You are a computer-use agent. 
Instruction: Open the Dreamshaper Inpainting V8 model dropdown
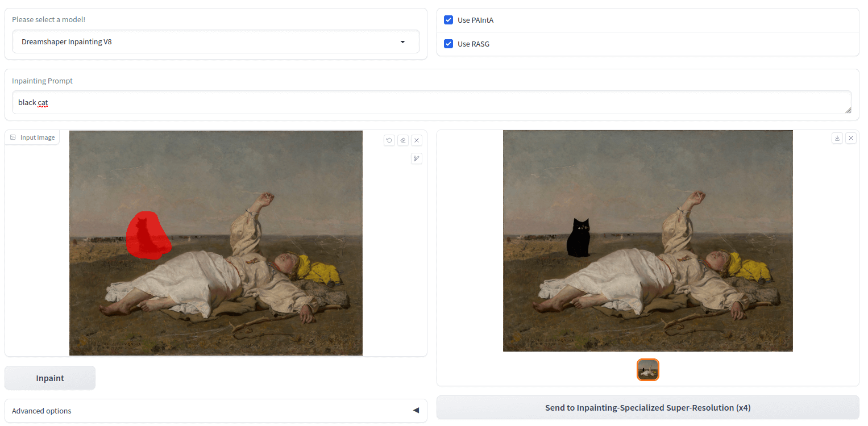216,41
